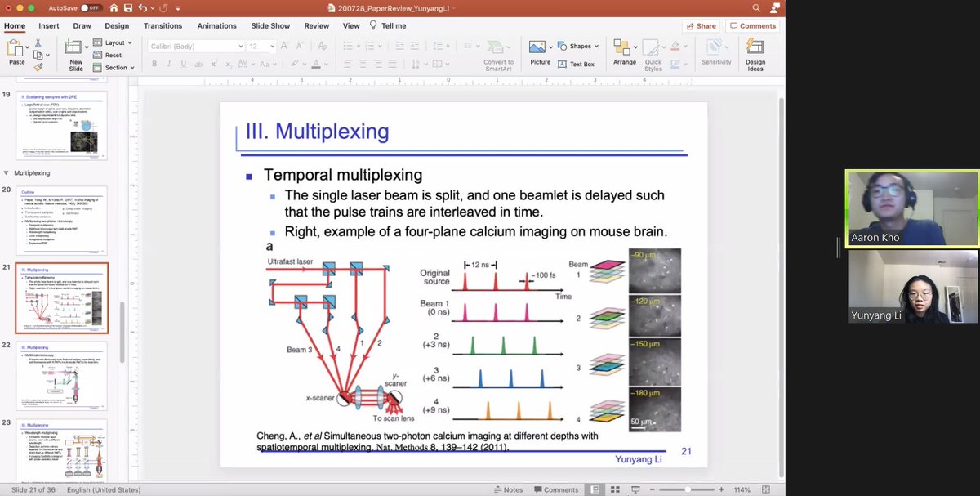Click Increase Font Size icon
Image resolution: width=980 pixels, height=496 pixels.
[x=285, y=47]
